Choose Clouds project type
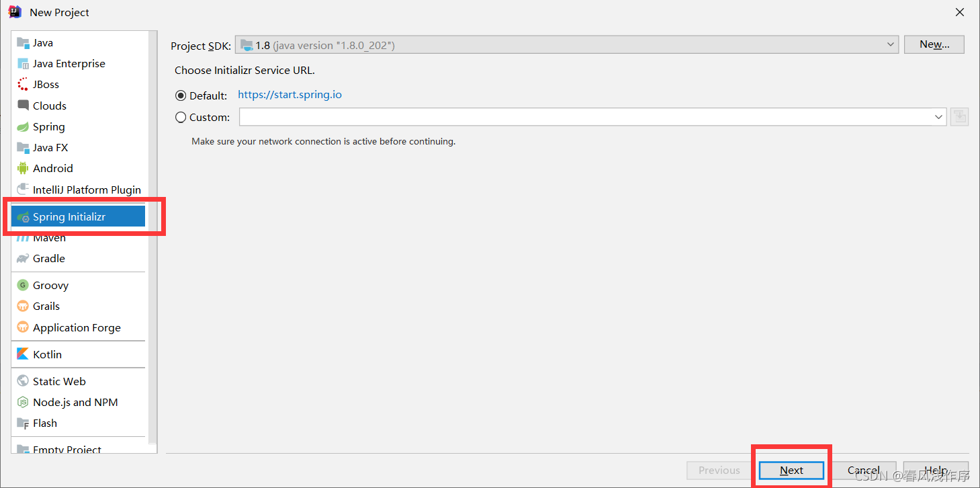The height and width of the screenshot is (488, 980). (x=78, y=106)
